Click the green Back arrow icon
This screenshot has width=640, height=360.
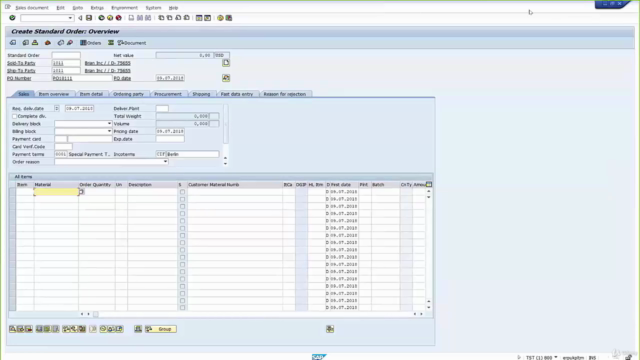[101, 18]
